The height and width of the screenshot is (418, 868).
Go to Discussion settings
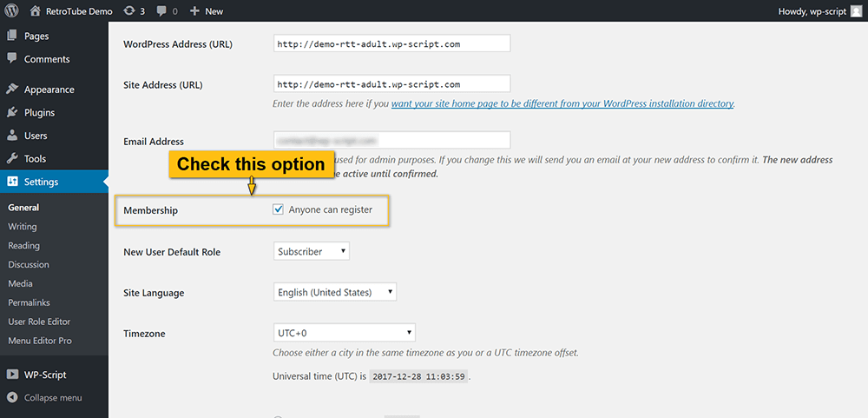pyautogui.click(x=29, y=264)
